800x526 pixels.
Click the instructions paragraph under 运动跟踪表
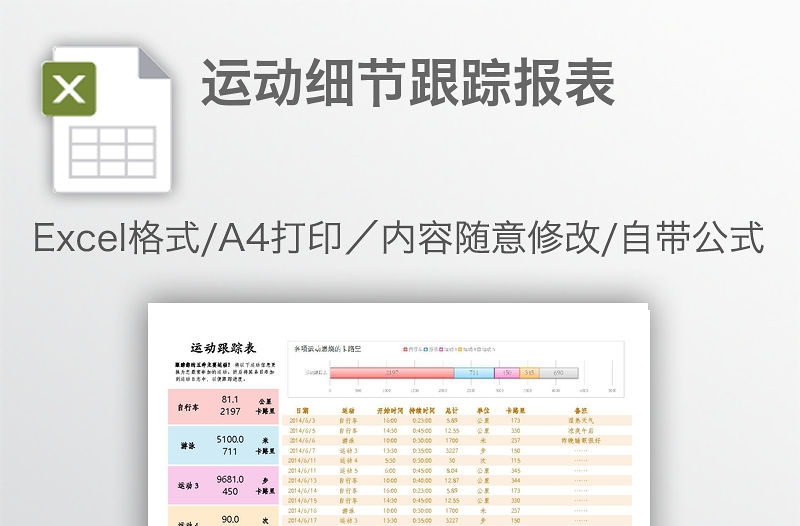[225, 372]
